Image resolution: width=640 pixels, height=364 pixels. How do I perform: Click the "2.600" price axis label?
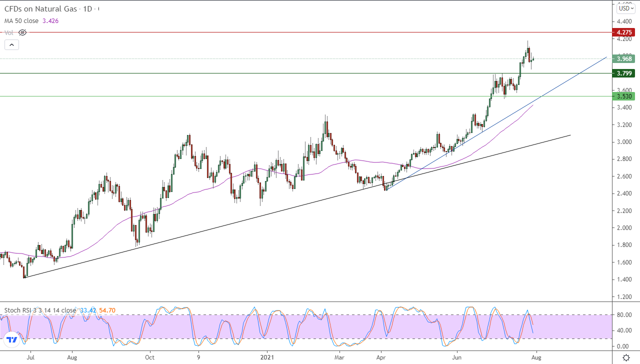pos(625,176)
